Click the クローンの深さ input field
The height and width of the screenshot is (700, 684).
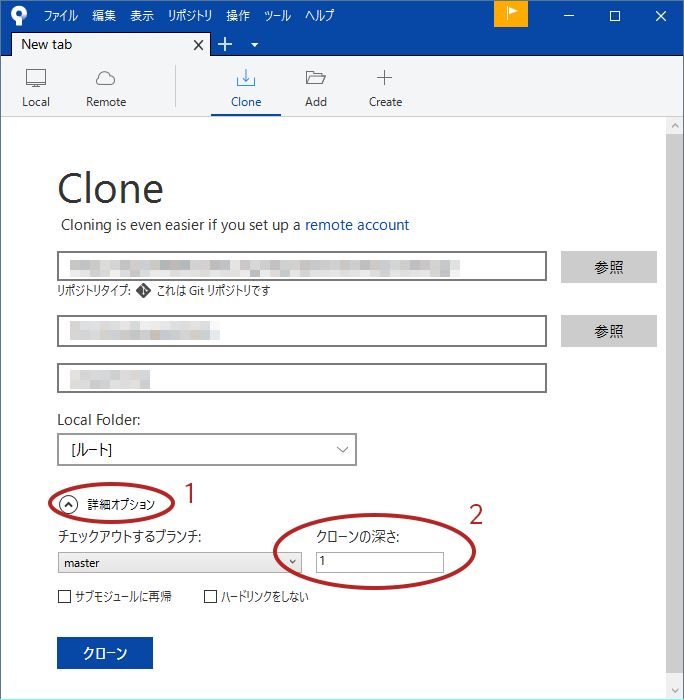379,563
